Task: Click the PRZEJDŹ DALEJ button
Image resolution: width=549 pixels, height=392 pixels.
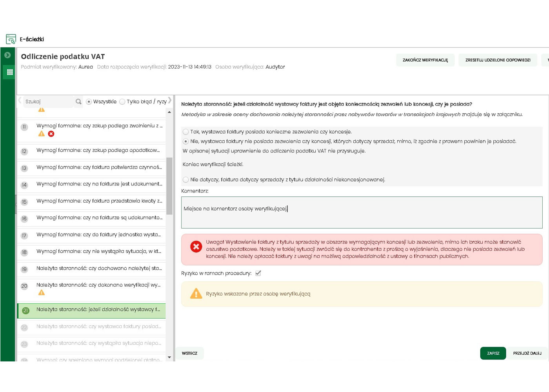Action: coord(527,353)
